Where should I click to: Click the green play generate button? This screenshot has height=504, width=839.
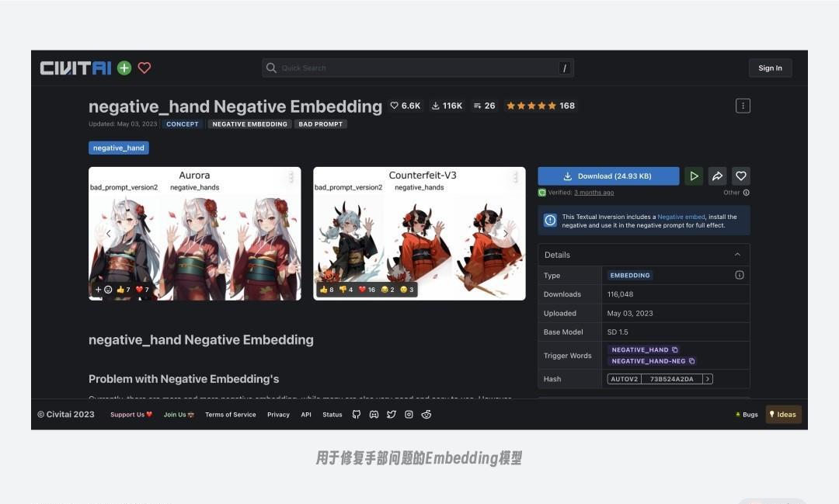click(x=694, y=176)
